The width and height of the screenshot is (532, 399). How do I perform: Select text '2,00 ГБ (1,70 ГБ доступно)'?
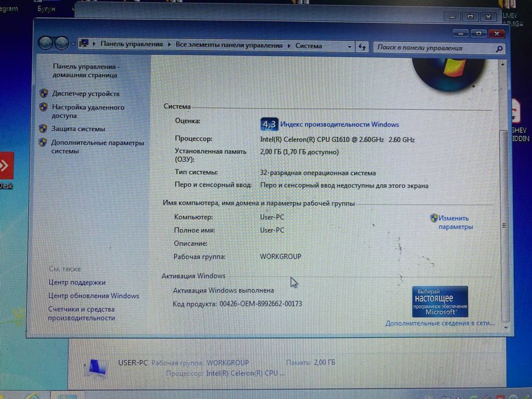299,152
